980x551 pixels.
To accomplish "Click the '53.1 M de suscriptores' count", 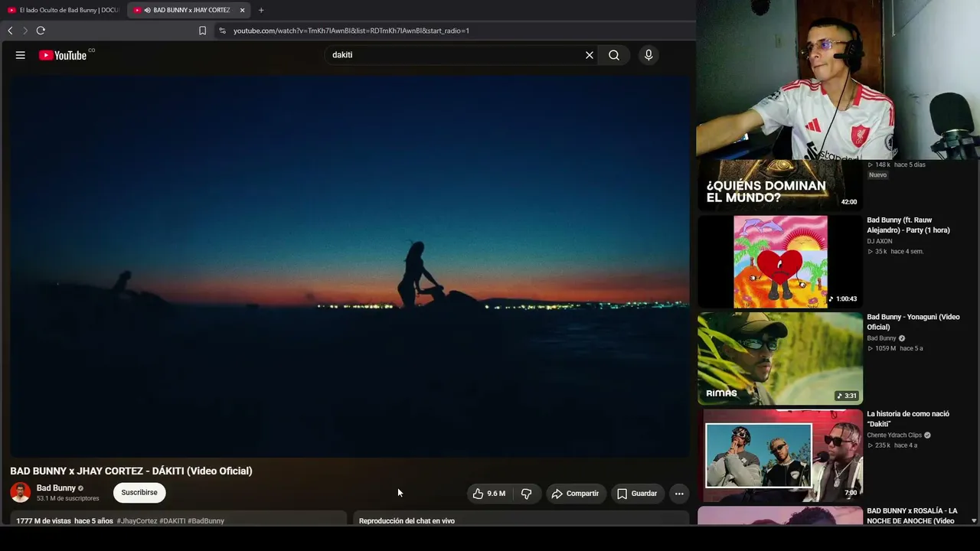I will pos(68,498).
